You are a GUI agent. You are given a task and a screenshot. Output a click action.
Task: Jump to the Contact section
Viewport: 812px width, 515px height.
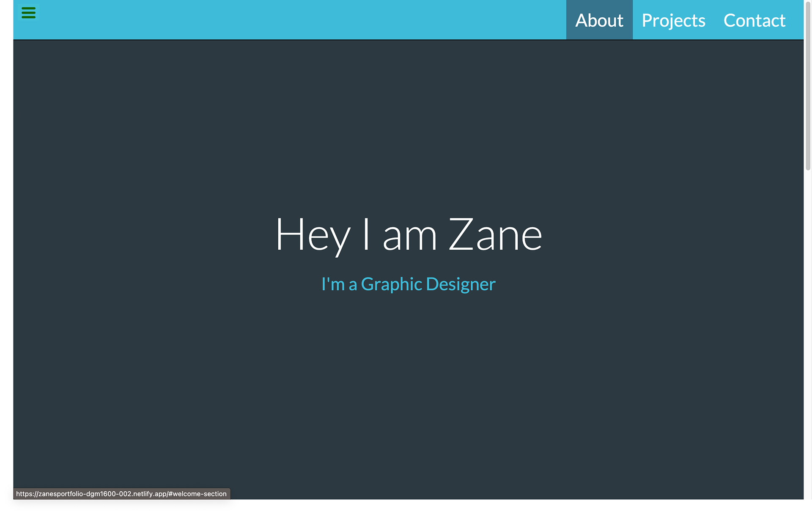[754, 20]
